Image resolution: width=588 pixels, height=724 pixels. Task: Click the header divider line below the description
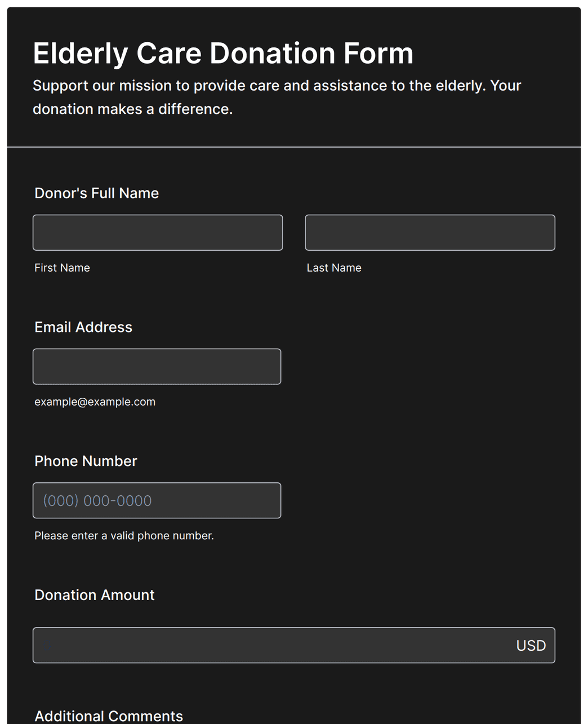point(294,147)
